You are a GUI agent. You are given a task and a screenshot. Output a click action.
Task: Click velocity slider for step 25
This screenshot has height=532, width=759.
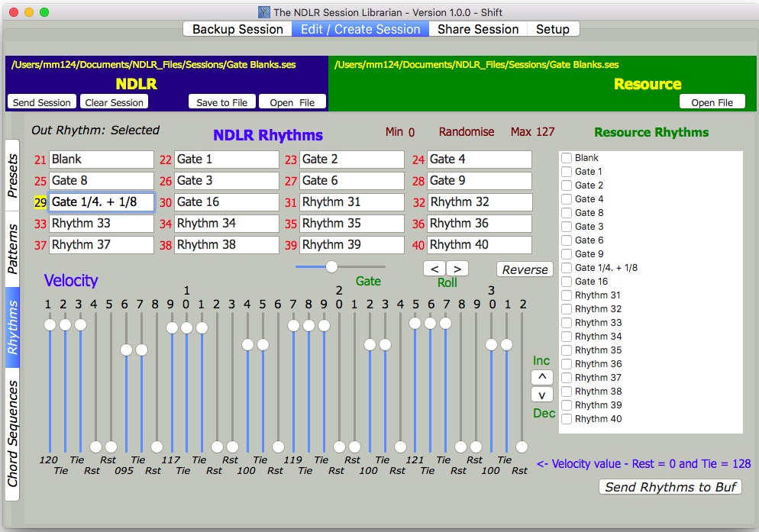(415, 382)
